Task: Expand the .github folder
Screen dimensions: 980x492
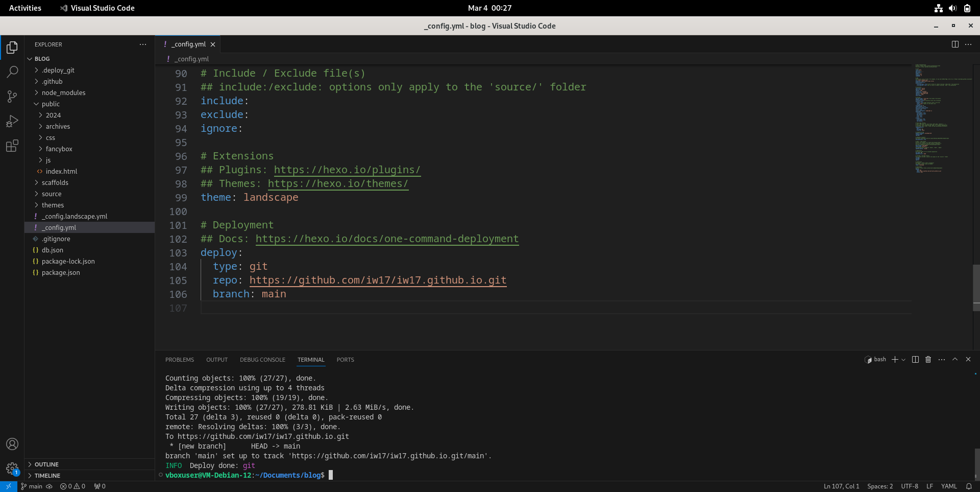Action: click(89, 82)
